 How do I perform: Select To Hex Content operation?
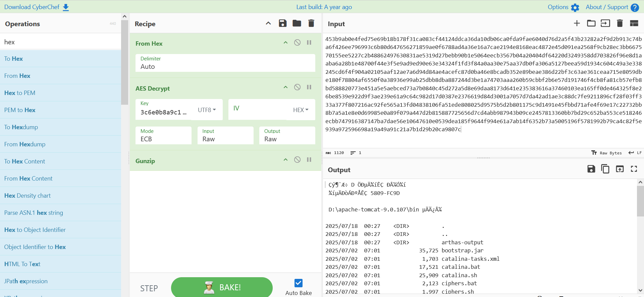coord(60,161)
